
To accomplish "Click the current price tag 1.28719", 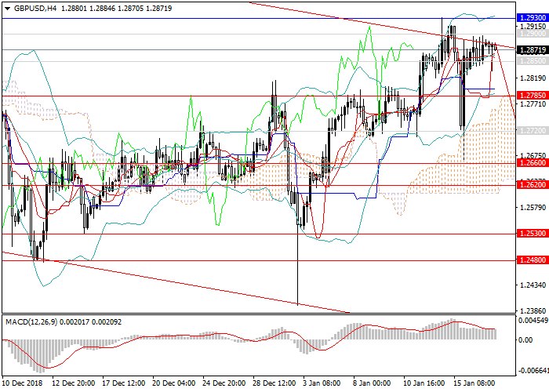I will pyautogui.click(x=532, y=49).
